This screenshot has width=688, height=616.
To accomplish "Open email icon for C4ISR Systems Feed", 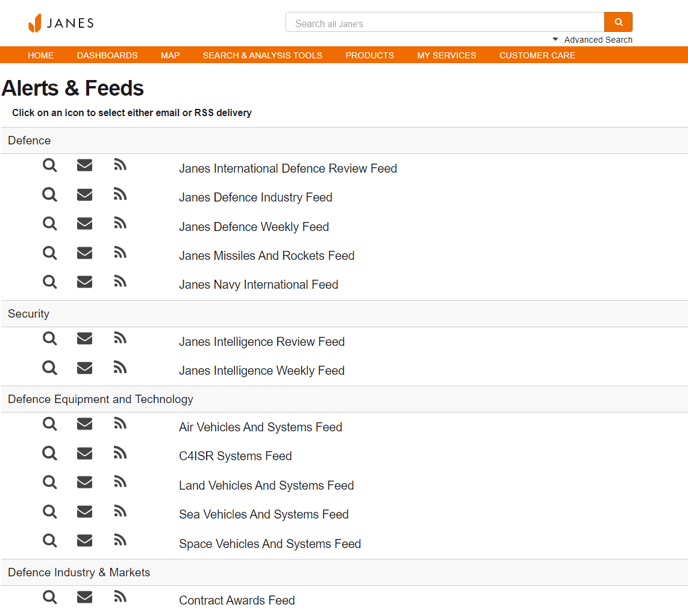I will point(85,453).
